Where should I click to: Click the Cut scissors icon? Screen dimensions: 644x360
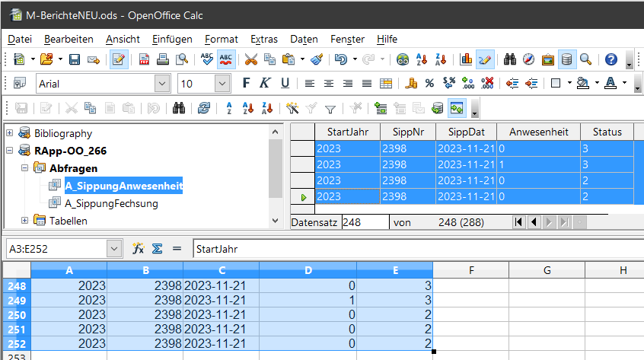[x=250, y=59]
